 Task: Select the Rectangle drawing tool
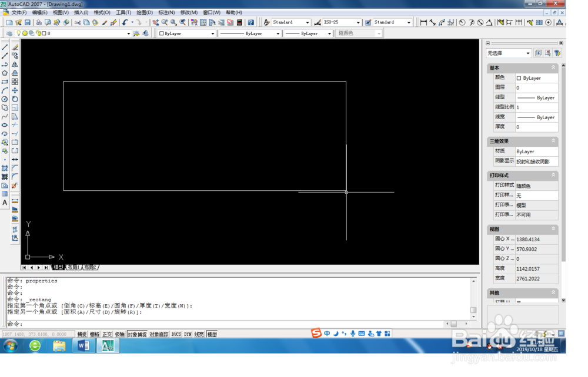[x=5, y=82]
